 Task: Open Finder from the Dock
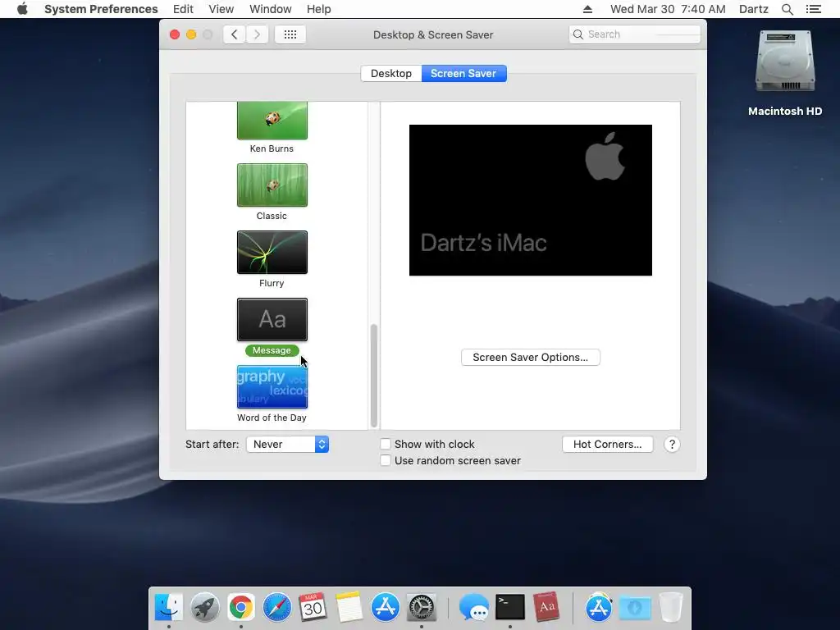point(169,608)
